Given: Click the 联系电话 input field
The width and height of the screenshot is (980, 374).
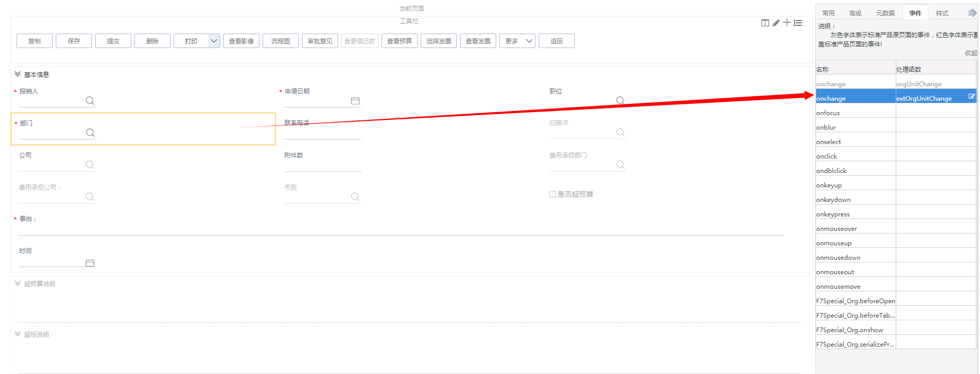Looking at the screenshot, I should pos(323,133).
